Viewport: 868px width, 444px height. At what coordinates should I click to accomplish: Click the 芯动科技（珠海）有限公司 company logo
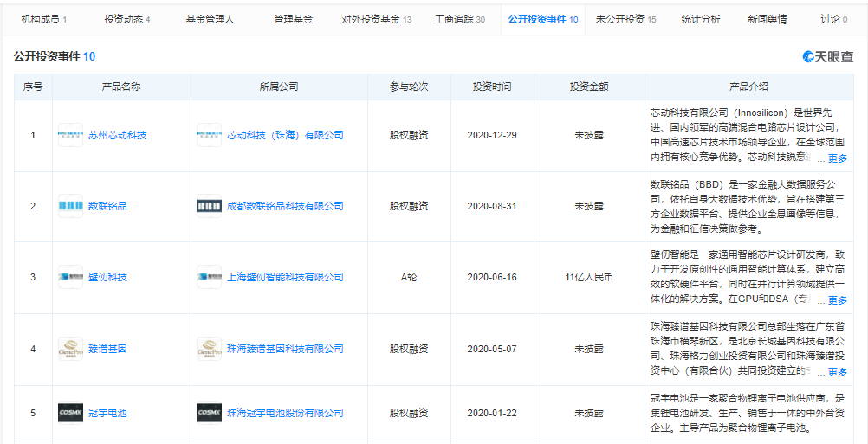point(210,136)
